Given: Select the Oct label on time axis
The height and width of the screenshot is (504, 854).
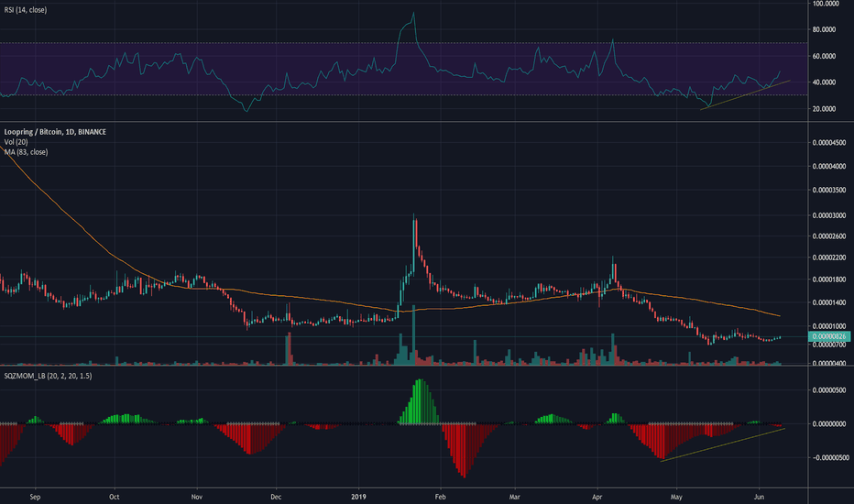Looking at the screenshot, I should pos(115,497).
